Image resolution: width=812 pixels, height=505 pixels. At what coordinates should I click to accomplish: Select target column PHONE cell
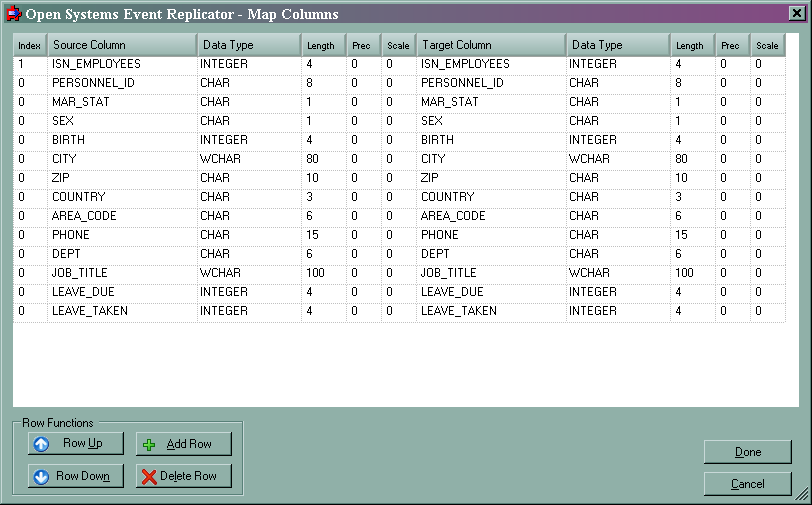click(491, 235)
